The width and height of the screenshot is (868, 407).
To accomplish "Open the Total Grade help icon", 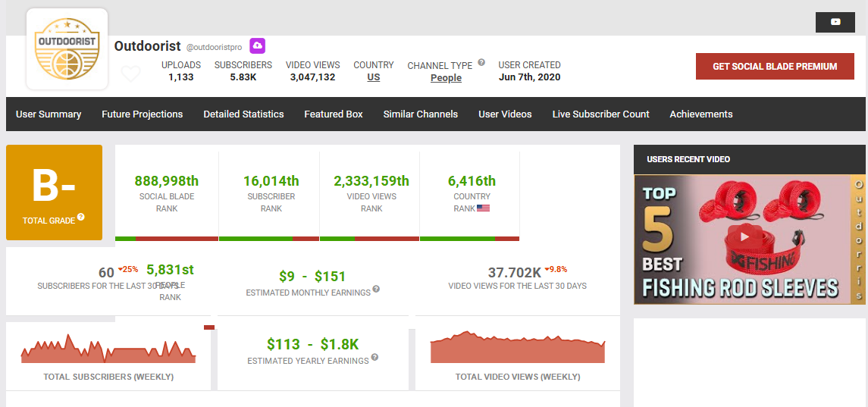I will point(81,217).
